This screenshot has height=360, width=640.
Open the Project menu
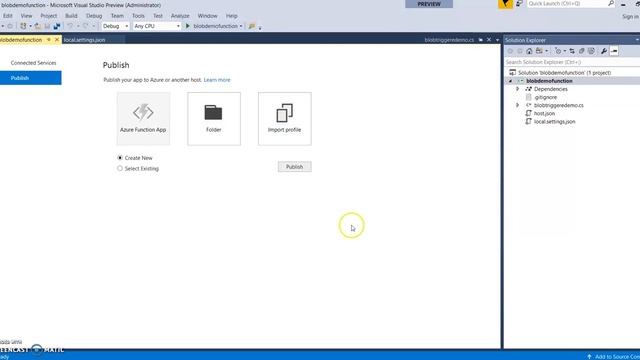49,16
